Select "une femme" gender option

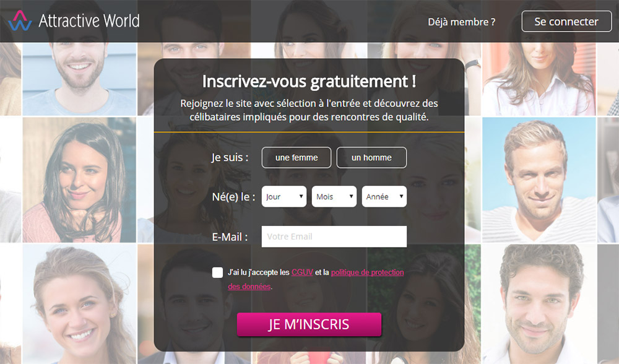pyautogui.click(x=297, y=157)
